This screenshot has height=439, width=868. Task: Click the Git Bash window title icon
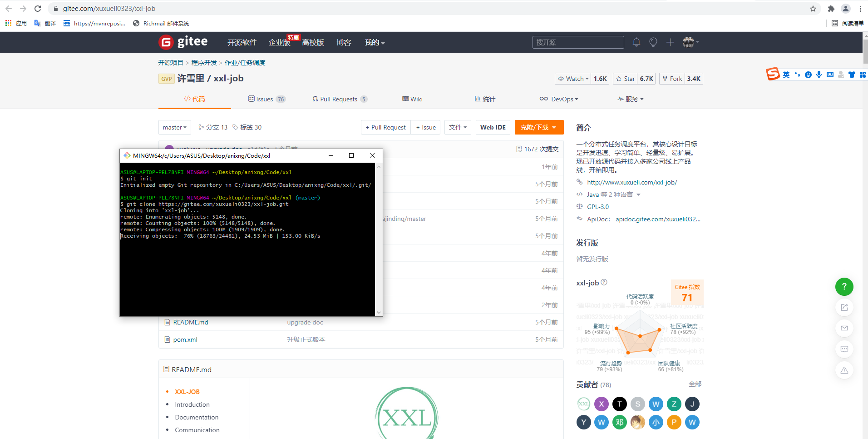coord(127,155)
